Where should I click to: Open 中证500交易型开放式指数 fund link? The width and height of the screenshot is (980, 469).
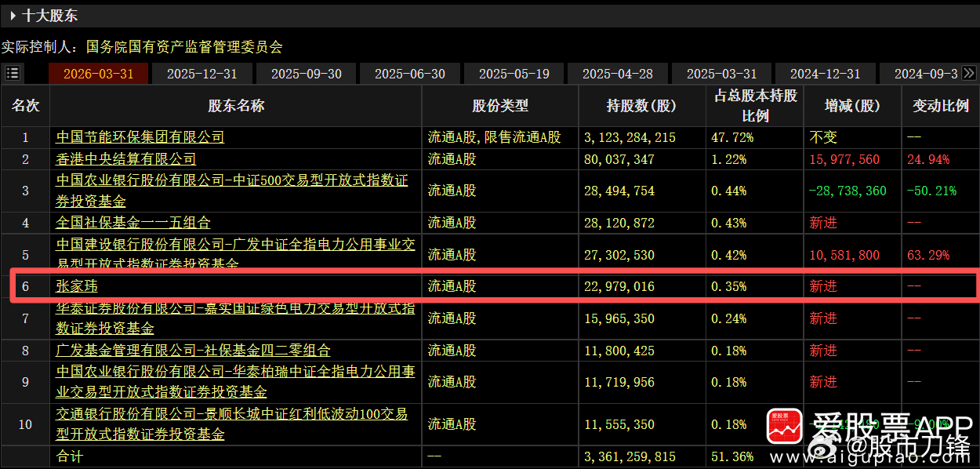pyautogui.click(x=232, y=191)
